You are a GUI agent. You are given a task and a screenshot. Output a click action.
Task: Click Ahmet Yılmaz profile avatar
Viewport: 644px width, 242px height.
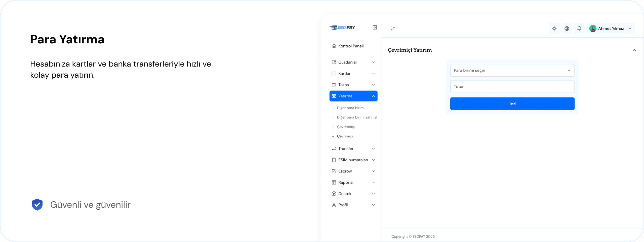pos(593,28)
